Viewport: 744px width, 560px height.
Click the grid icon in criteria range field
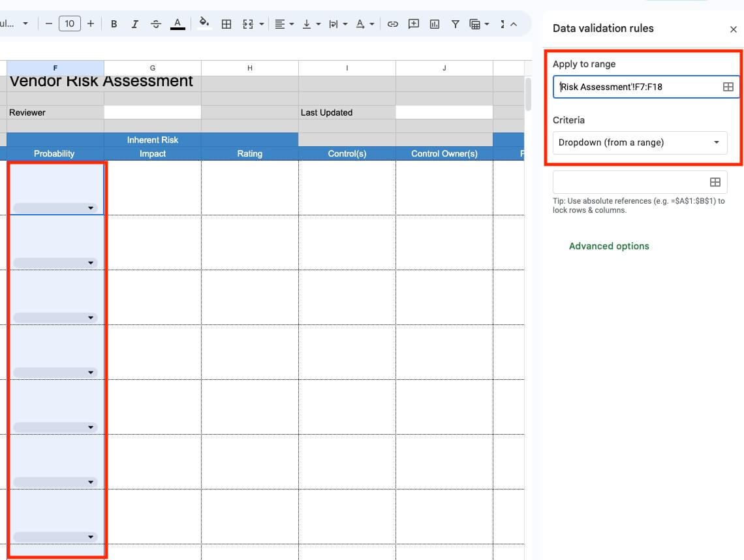point(715,182)
